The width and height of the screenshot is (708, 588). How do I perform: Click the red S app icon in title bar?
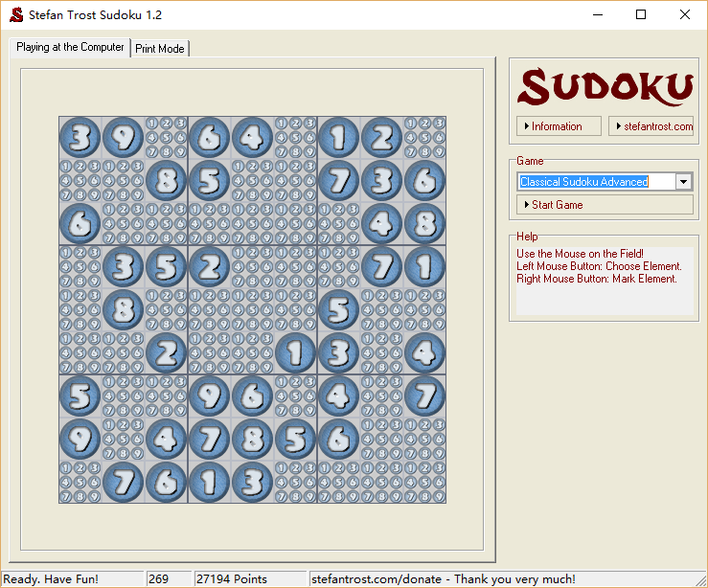coord(15,14)
